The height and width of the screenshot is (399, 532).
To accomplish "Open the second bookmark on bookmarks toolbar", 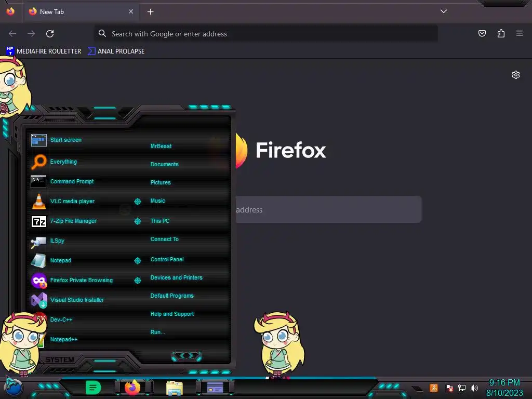I will [116, 51].
